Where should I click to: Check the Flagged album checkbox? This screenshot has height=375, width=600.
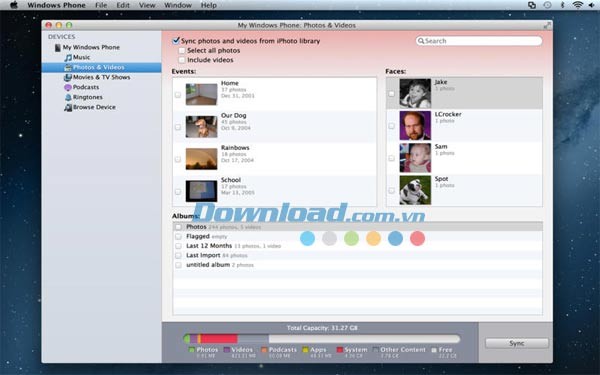pyautogui.click(x=178, y=236)
